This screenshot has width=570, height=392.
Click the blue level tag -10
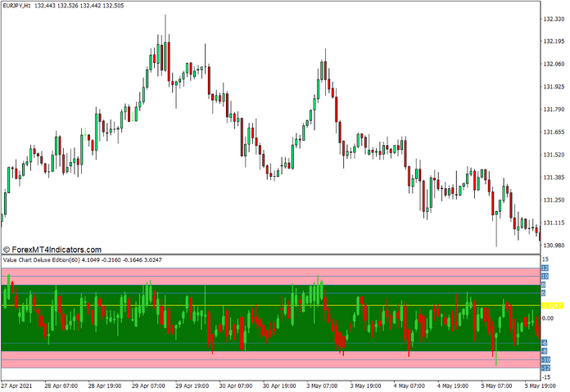[545, 360]
